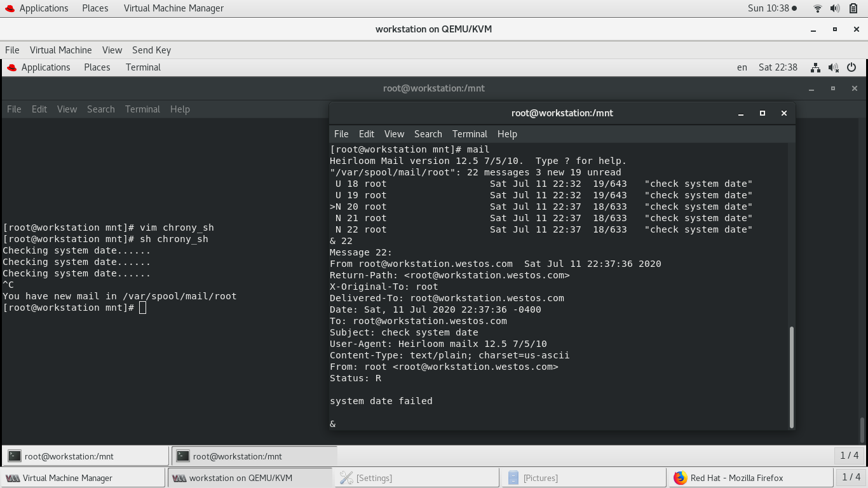Open Edit menu in background terminal
The width and height of the screenshot is (868, 488).
tap(39, 109)
